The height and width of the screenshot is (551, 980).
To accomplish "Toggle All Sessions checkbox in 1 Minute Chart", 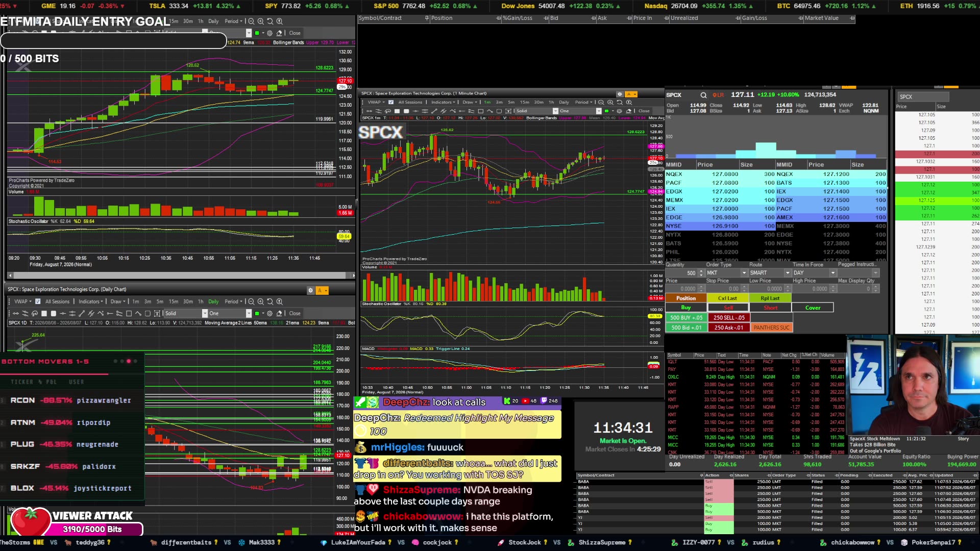I will (391, 102).
